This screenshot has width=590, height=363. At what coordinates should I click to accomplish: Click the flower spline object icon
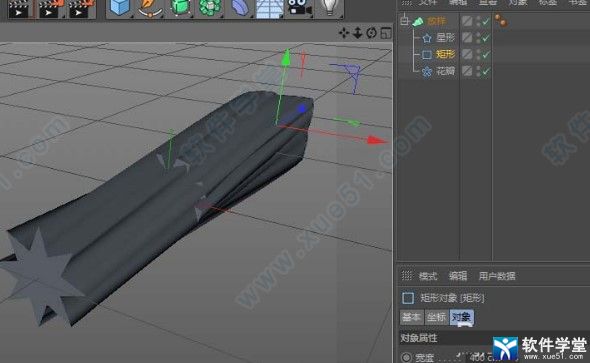tap(426, 71)
